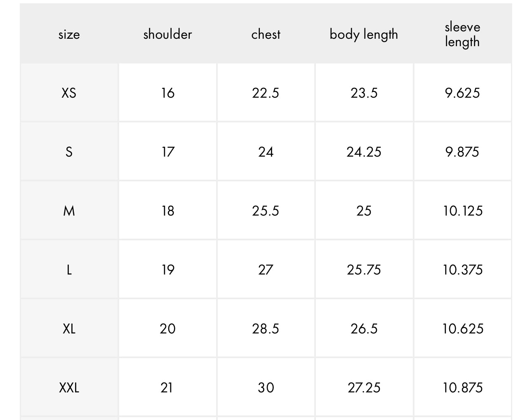Click the XL body length value 26.5

pyautogui.click(x=364, y=329)
